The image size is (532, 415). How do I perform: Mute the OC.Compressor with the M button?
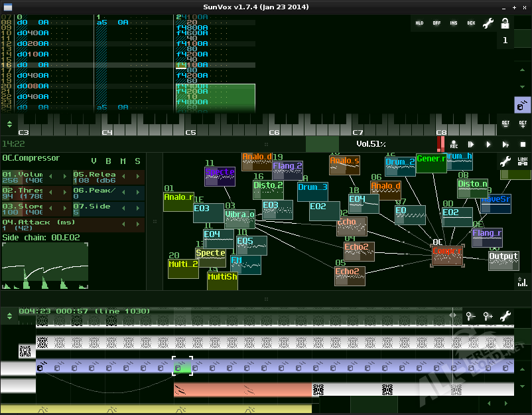click(x=123, y=161)
